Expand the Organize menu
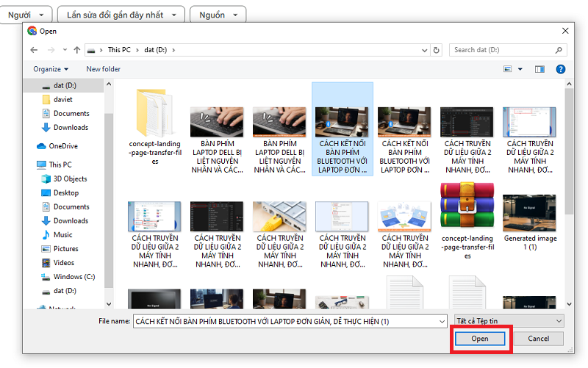 pyautogui.click(x=50, y=69)
